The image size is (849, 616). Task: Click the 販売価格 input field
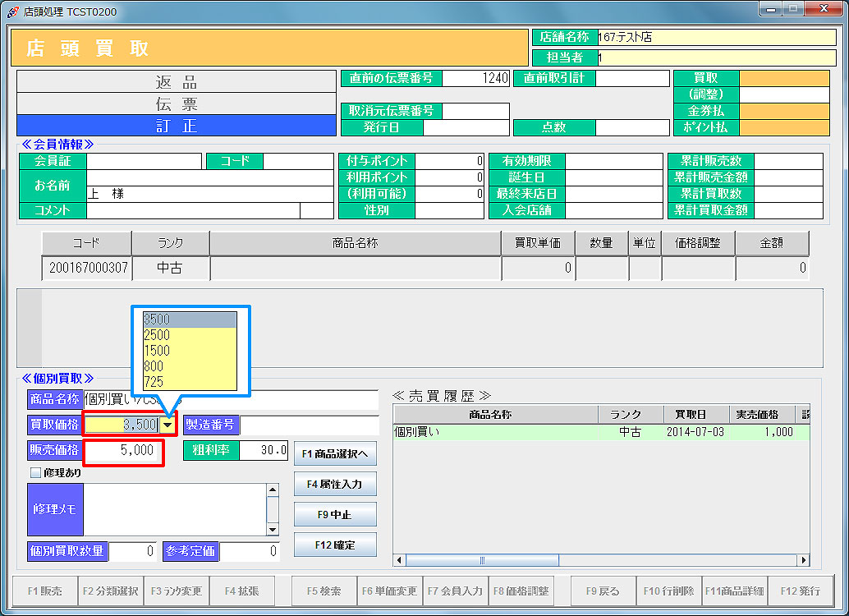coord(122,451)
